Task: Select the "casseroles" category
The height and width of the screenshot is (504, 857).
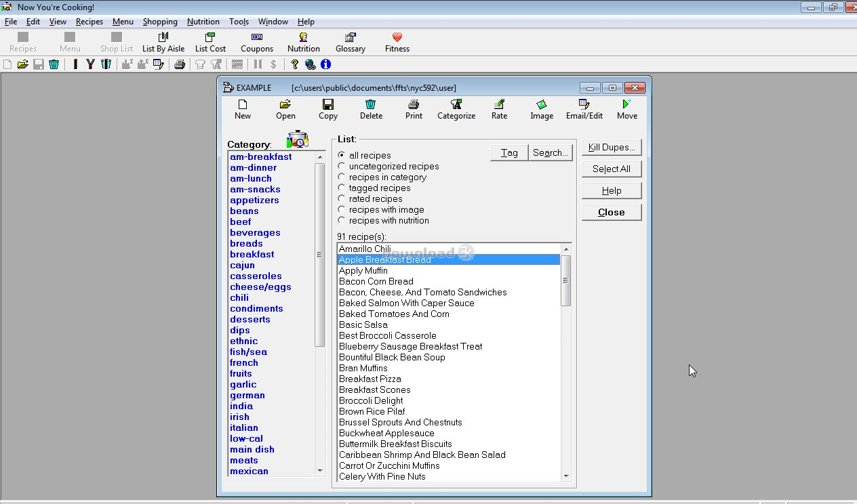Action: [256, 276]
